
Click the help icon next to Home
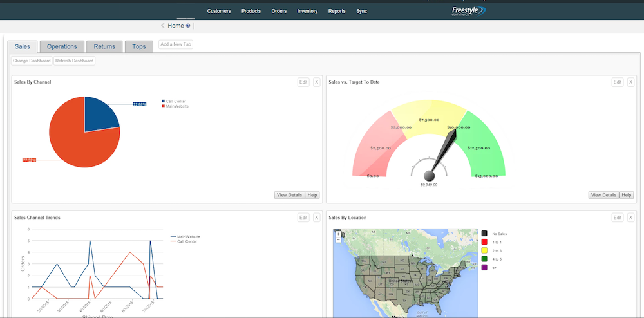point(188,26)
